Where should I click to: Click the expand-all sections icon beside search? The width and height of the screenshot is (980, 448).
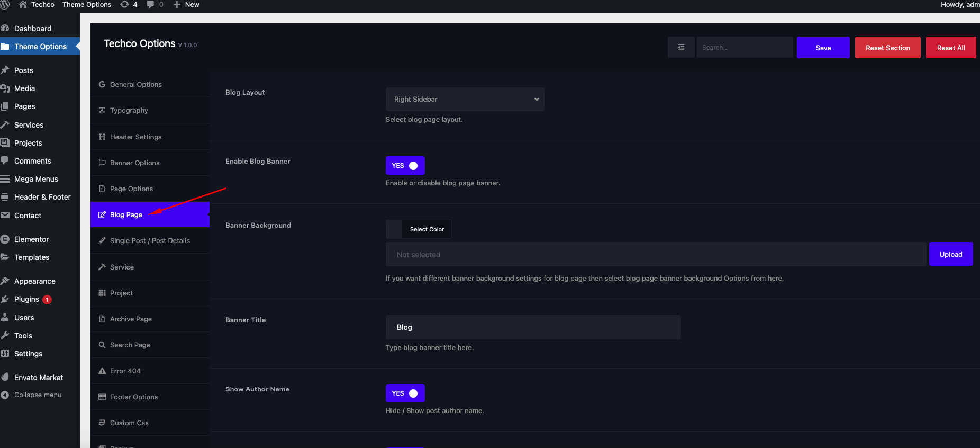pos(681,48)
